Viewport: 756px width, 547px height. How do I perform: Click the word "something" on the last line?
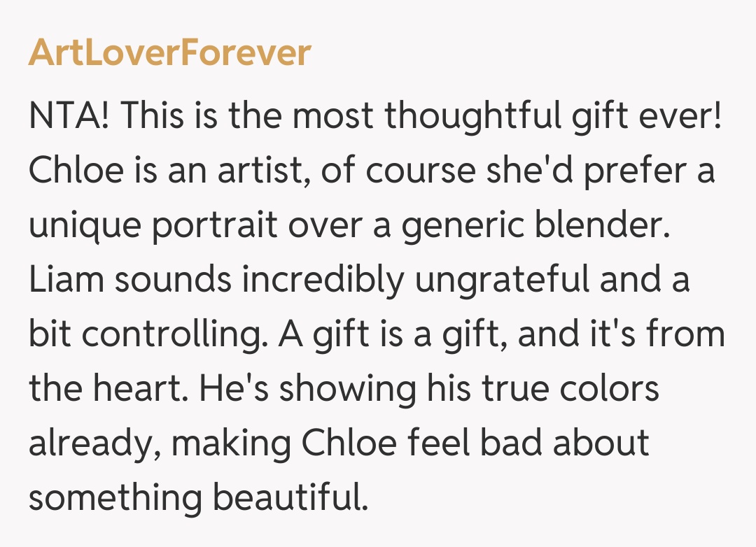(114, 499)
